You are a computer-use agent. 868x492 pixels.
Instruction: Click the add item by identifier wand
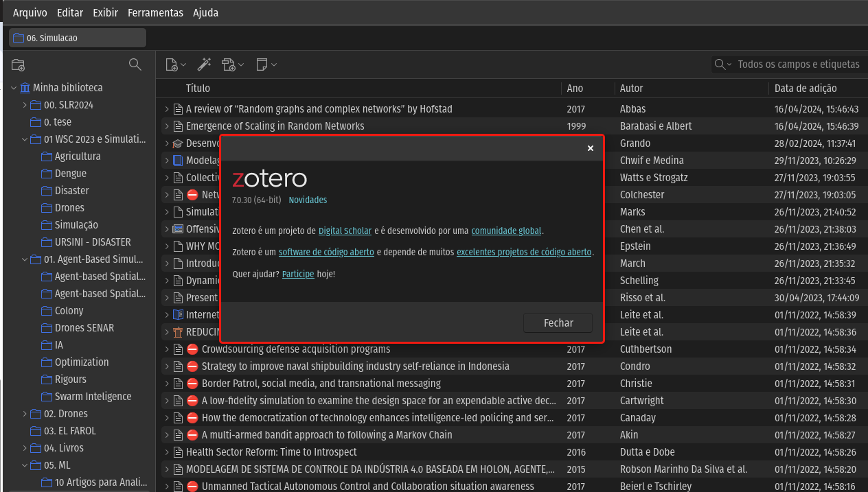click(204, 65)
